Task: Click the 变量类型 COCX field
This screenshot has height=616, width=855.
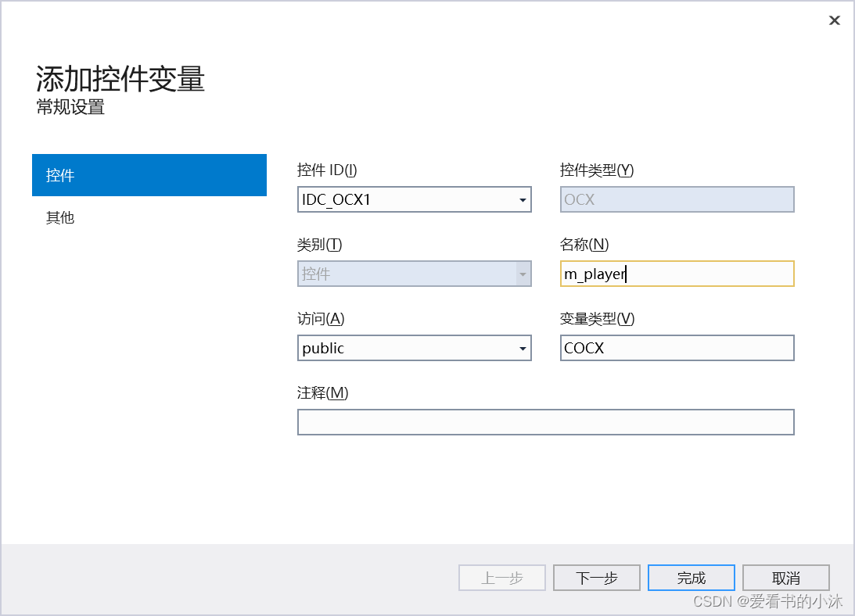Action: pyautogui.click(x=677, y=348)
